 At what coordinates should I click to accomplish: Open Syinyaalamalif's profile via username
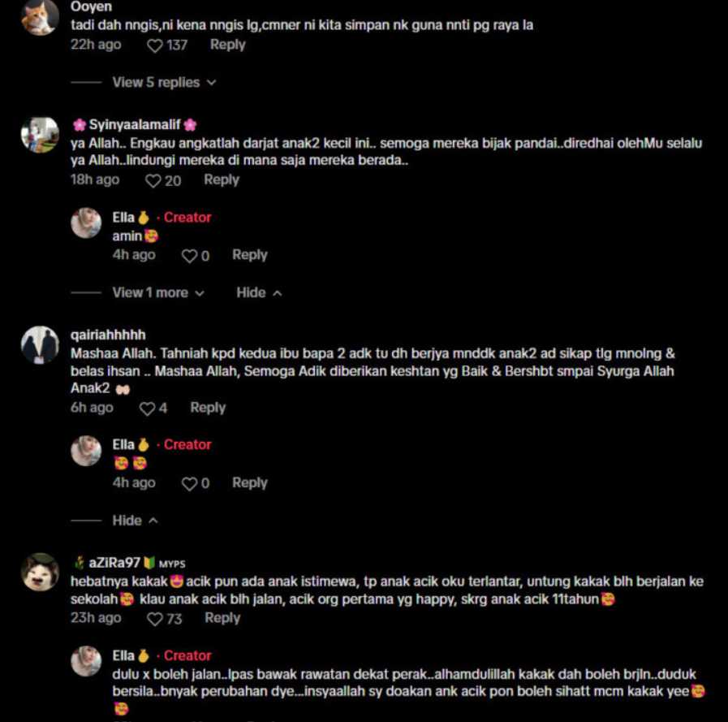pos(135,124)
